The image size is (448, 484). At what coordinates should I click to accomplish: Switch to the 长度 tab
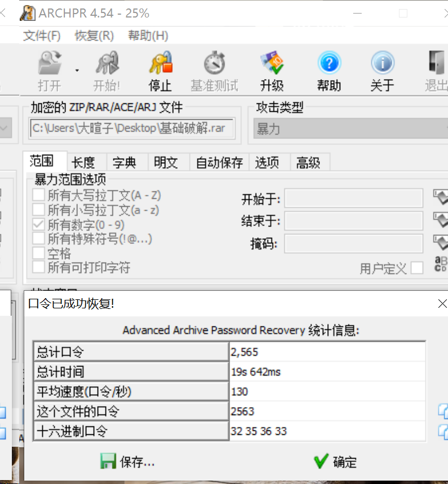tap(87, 162)
